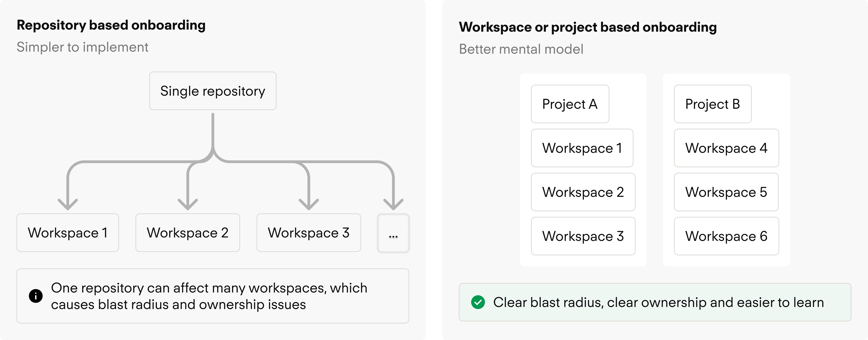
Task: Click Workspace 2 in the repository diagram
Action: [188, 233]
